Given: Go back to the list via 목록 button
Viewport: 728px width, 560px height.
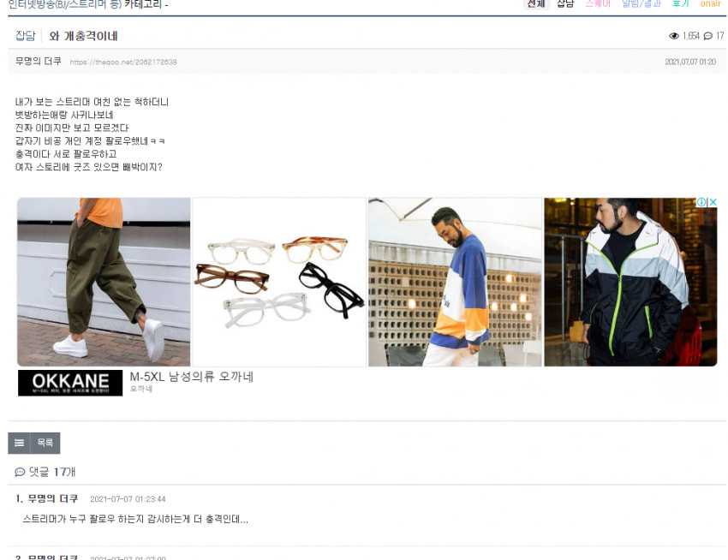Looking at the screenshot, I should point(45,443).
